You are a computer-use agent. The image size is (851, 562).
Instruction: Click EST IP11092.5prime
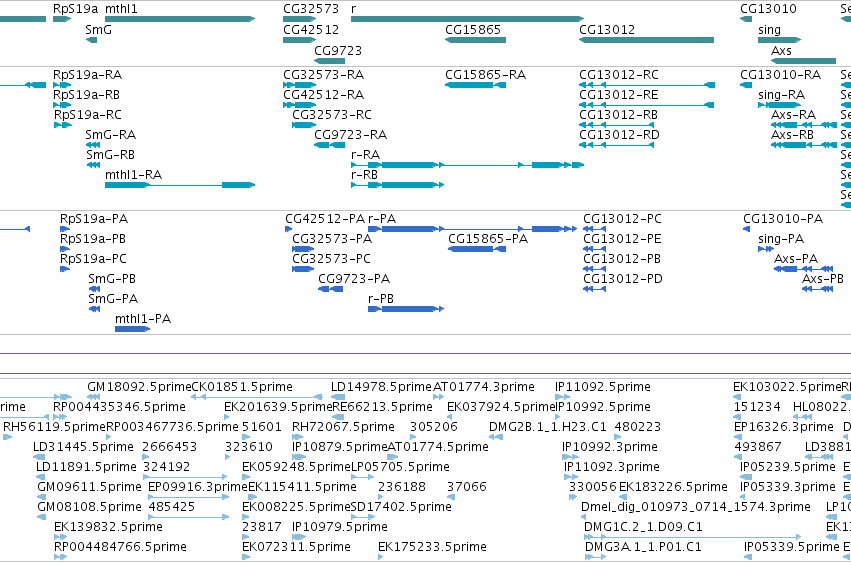click(x=563, y=397)
